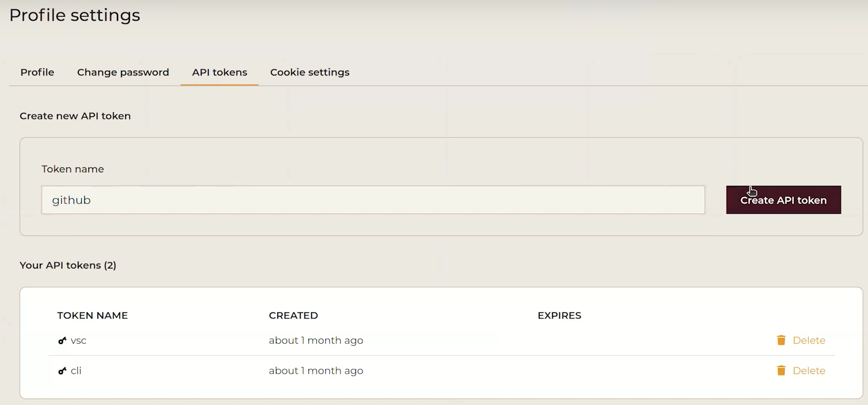This screenshot has width=868, height=405.
Task: Click the key icon beside vsc
Action: click(x=62, y=341)
